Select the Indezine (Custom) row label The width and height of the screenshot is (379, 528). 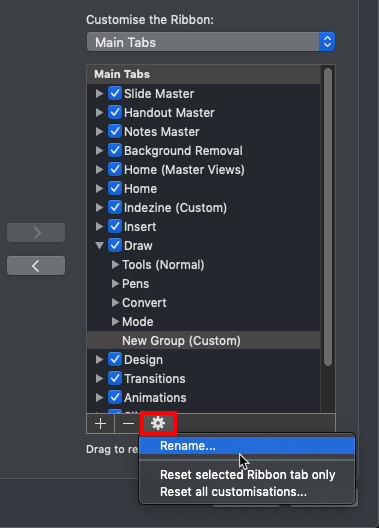point(175,208)
